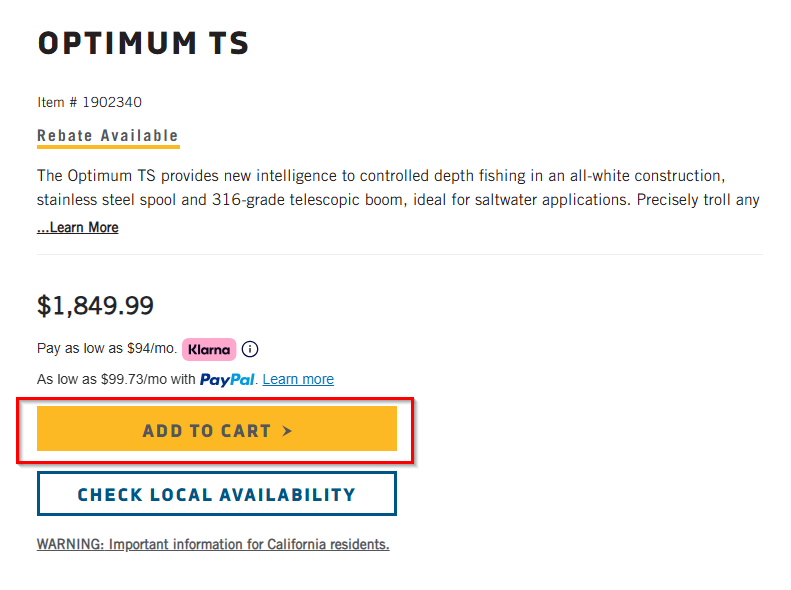Screen dimensions: 791x590
Task: Click the yellow underline beneath Rebate Available
Action: (108, 147)
